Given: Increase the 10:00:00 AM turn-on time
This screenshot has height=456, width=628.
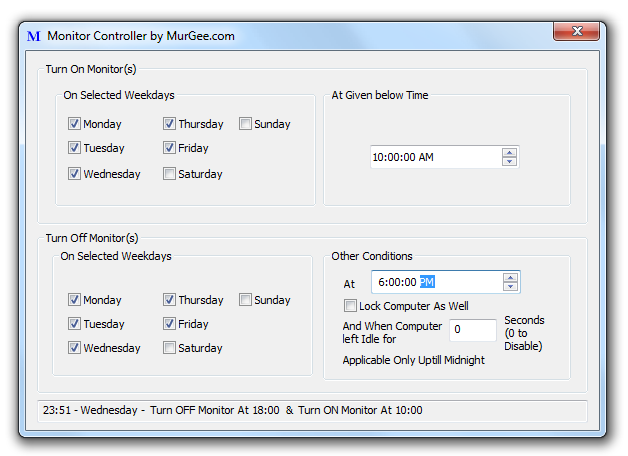Looking at the screenshot, I should click(x=509, y=153).
